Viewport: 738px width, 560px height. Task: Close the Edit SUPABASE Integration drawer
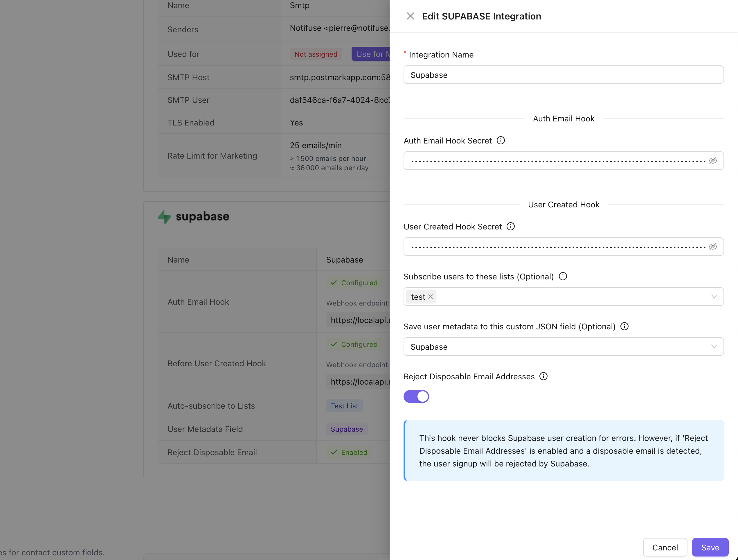point(410,16)
